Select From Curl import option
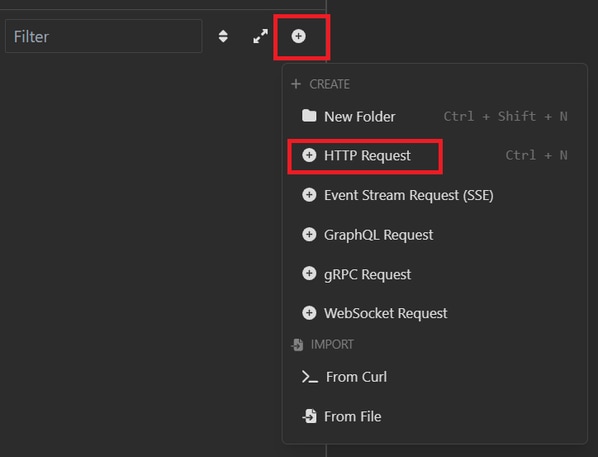This screenshot has height=457, width=598. [435, 377]
